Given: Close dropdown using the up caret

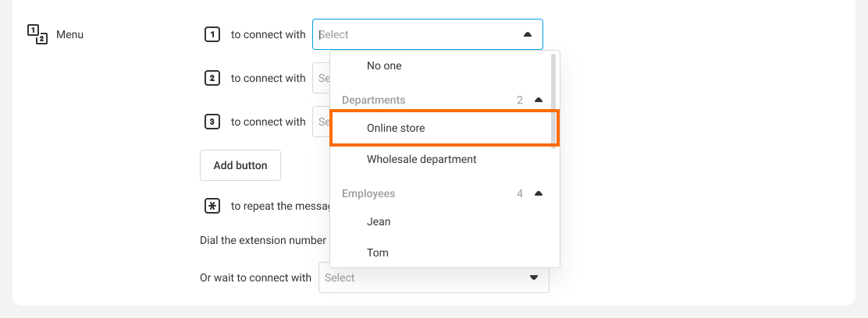Looking at the screenshot, I should point(527,34).
